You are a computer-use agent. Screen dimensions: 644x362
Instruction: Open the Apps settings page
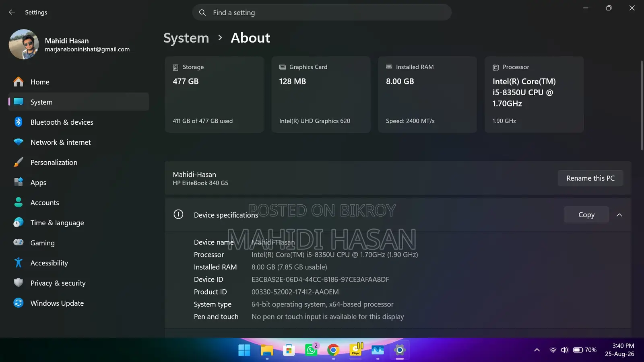click(78, 182)
